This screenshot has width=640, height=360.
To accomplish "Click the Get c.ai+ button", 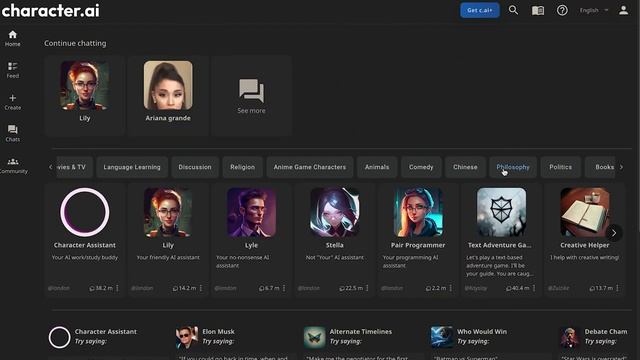I will point(480,10).
